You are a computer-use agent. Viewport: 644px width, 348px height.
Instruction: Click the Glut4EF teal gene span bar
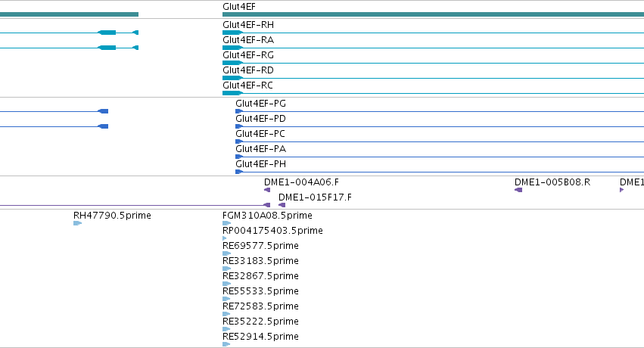434,14
